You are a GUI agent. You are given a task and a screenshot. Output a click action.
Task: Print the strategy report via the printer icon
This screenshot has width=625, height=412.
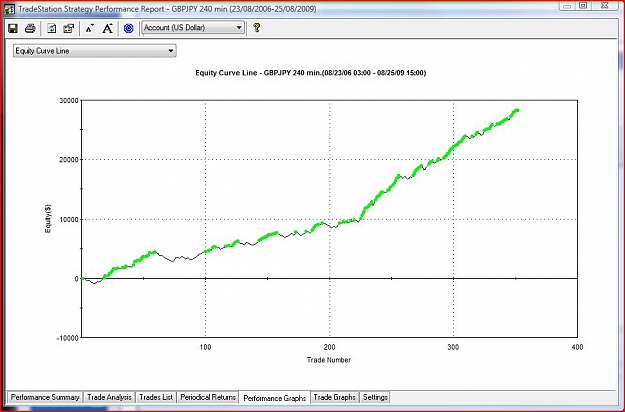click(30, 28)
